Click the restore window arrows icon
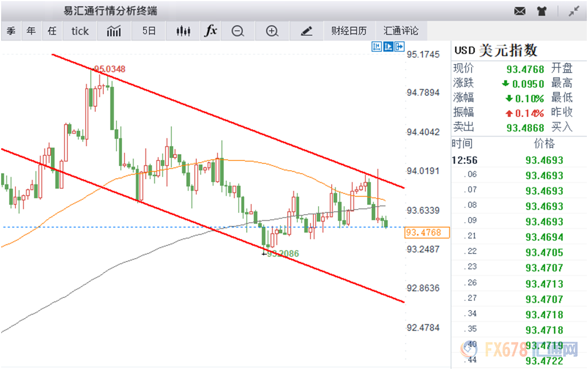 (x=574, y=11)
